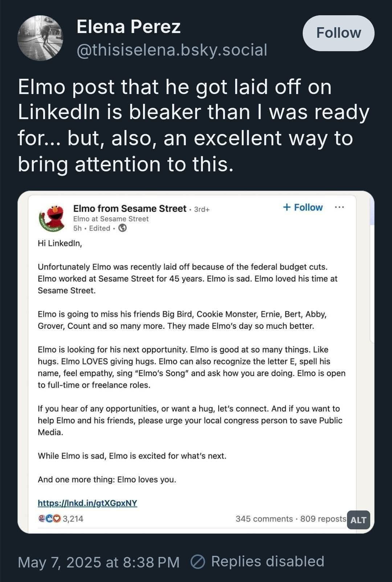Click the LinkedIn reaction emoji icons
The width and height of the screenshot is (392, 582).
click(x=50, y=519)
